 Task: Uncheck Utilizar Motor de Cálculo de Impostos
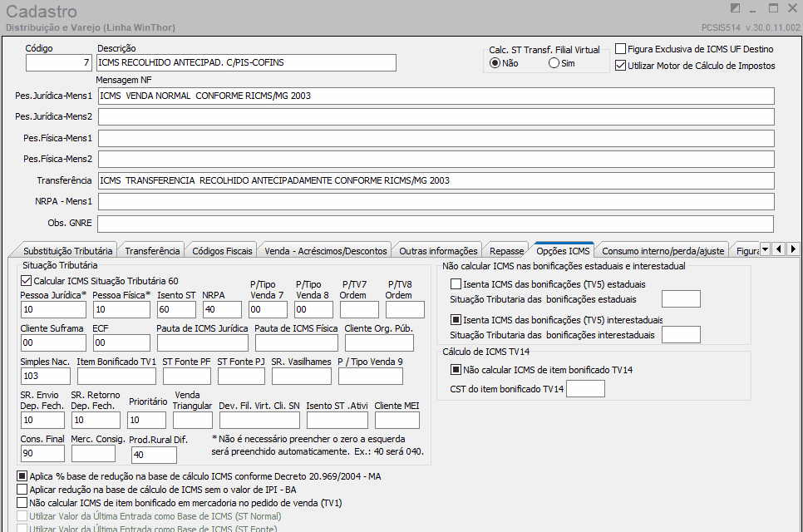(620, 66)
